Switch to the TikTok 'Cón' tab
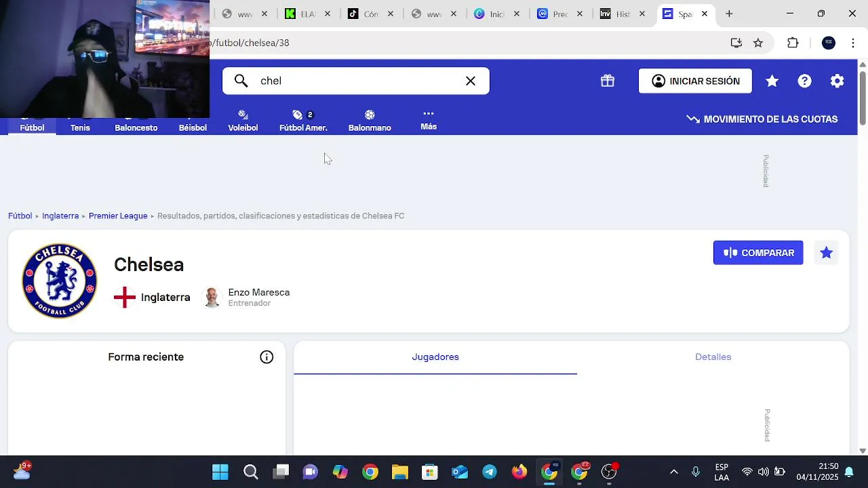Screen dimensions: 868x488 371,14
